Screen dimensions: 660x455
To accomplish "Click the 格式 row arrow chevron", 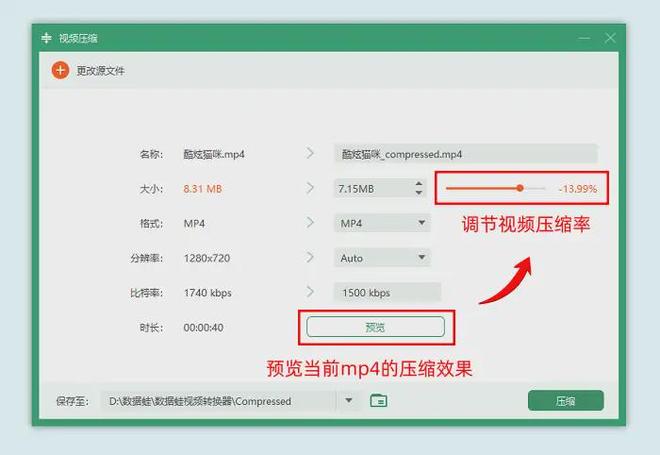I will pyautogui.click(x=310, y=222).
